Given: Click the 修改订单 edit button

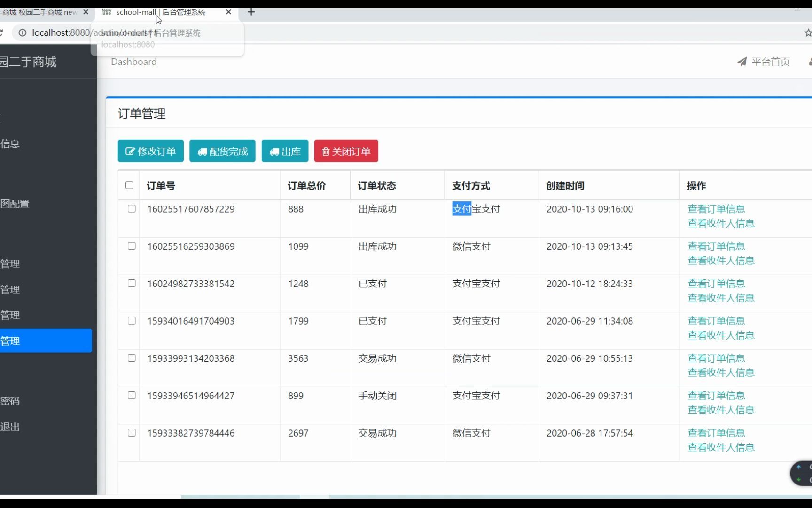Looking at the screenshot, I should click(x=150, y=151).
